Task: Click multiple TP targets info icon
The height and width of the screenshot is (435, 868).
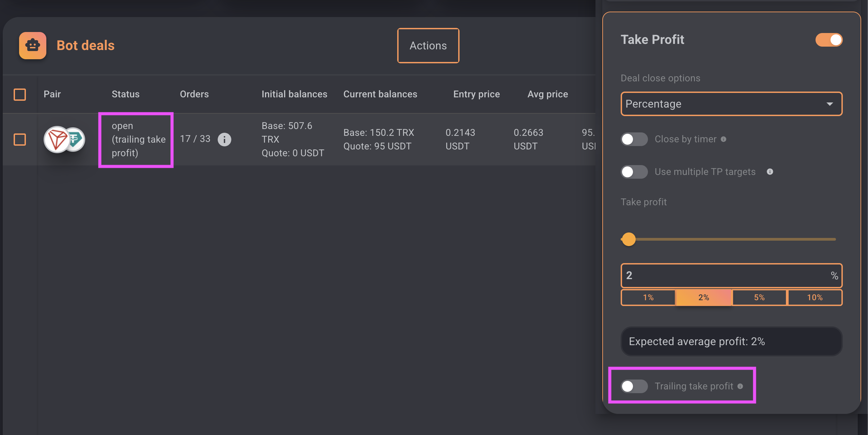Action: (770, 172)
